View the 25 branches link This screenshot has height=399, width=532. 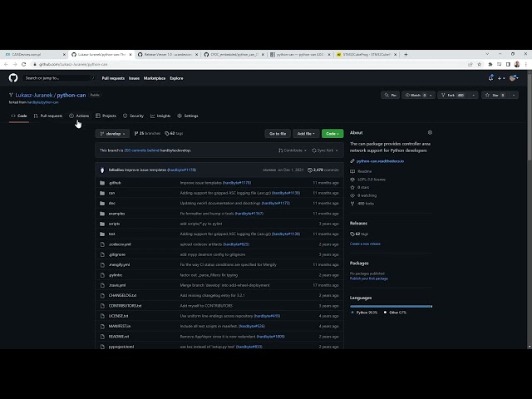[147, 134]
